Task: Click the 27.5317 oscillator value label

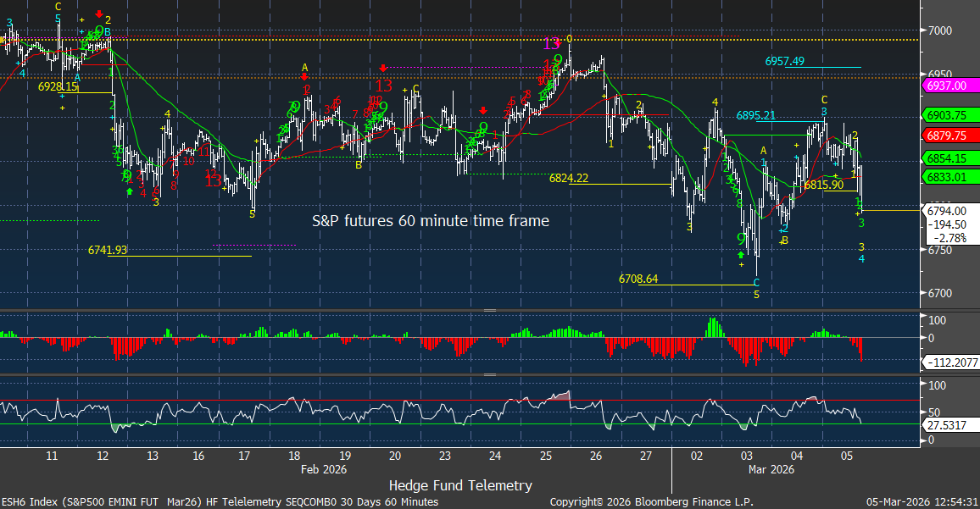Action: click(x=949, y=424)
